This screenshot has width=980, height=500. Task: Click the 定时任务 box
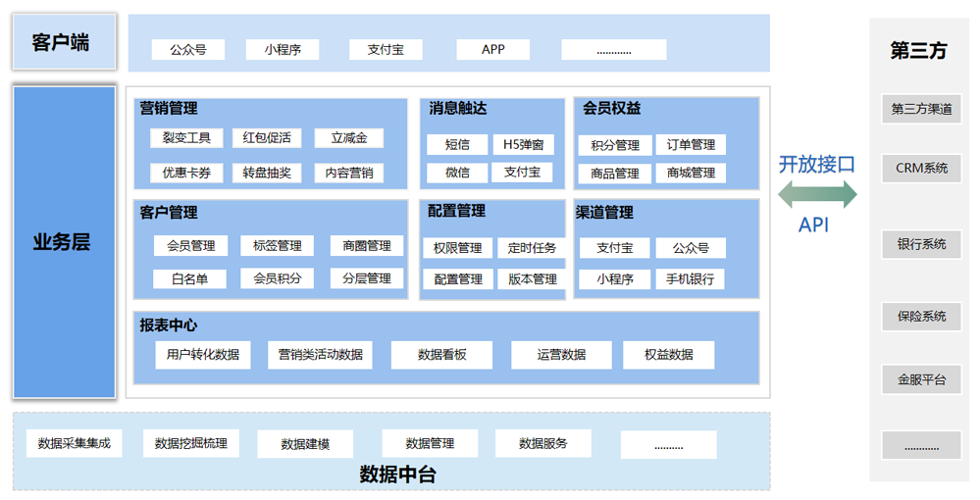coord(533,248)
